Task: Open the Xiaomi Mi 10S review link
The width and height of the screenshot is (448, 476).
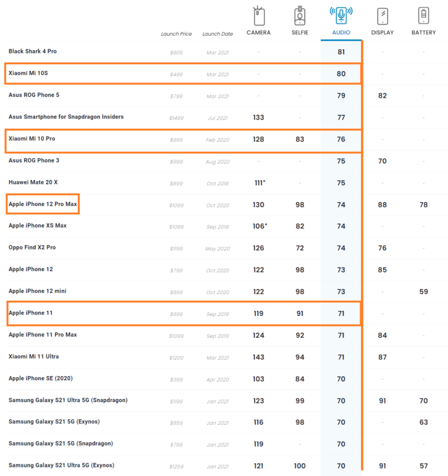Action: click(x=28, y=73)
